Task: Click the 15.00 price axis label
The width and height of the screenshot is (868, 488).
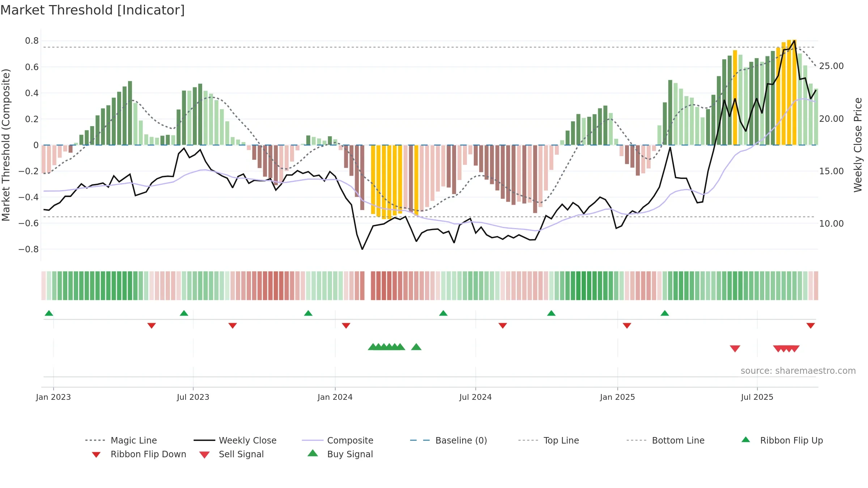Action: [831, 171]
